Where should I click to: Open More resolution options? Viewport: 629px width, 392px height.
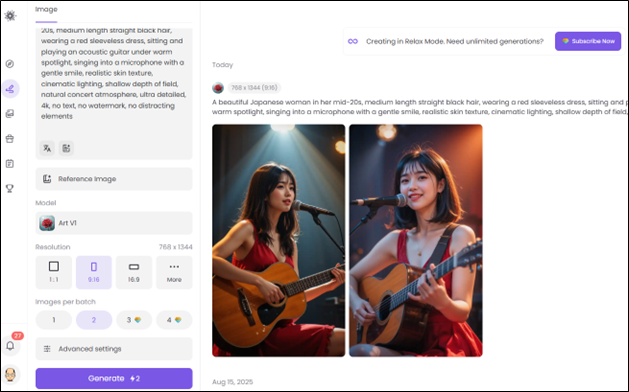[x=174, y=272]
